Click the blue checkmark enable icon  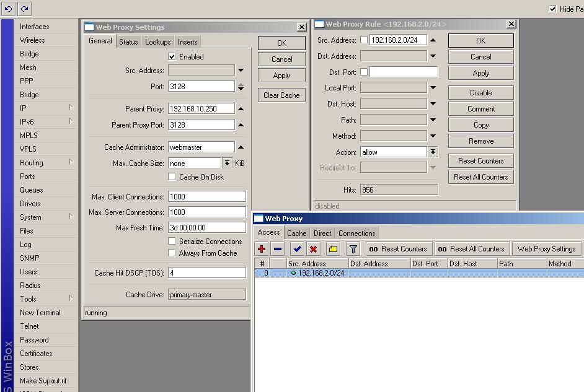298,249
